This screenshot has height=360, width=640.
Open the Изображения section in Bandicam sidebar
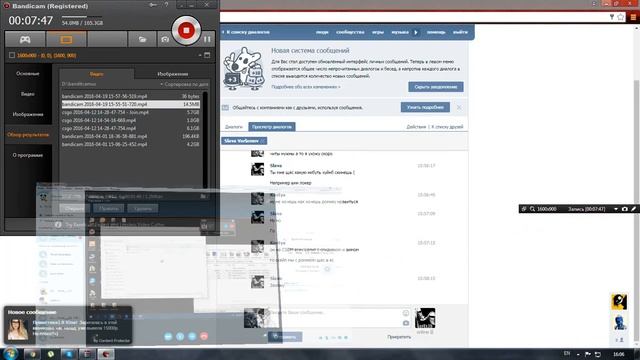pyautogui.click(x=28, y=114)
